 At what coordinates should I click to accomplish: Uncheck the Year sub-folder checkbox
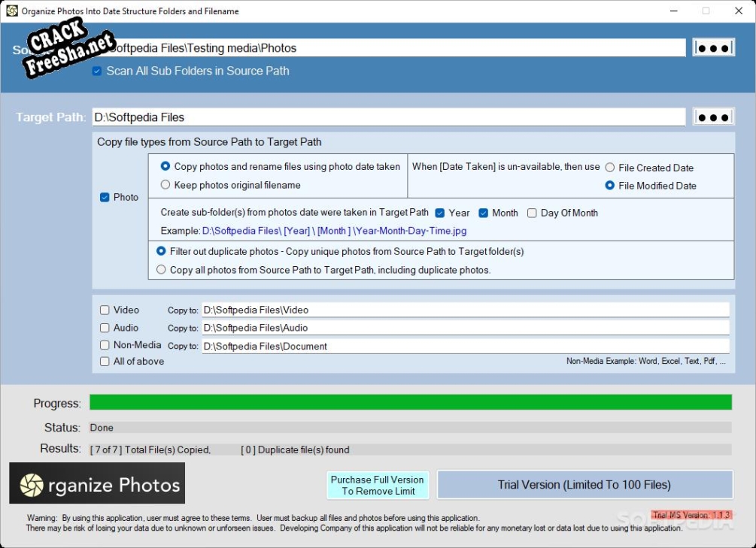pos(440,213)
